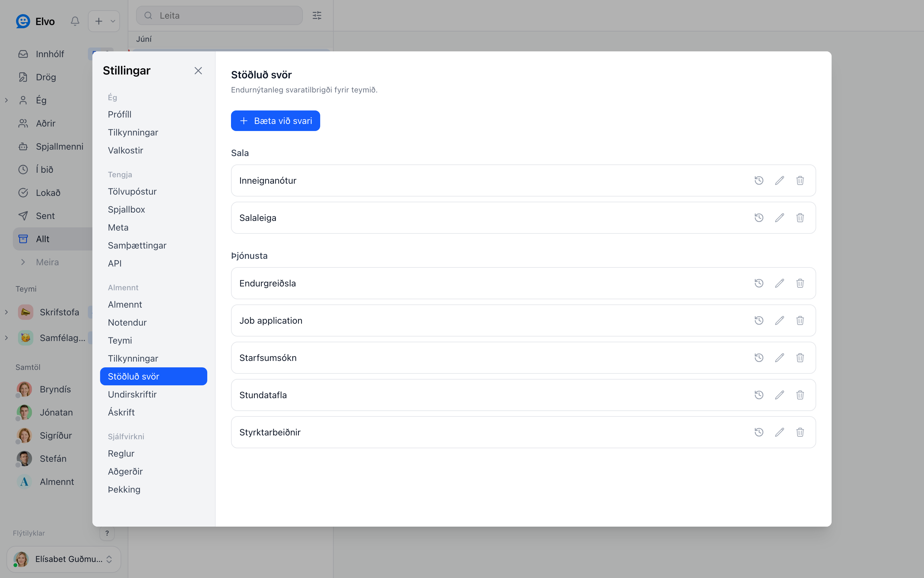Open Valkostir settings page
The width and height of the screenshot is (924, 578).
click(153, 150)
